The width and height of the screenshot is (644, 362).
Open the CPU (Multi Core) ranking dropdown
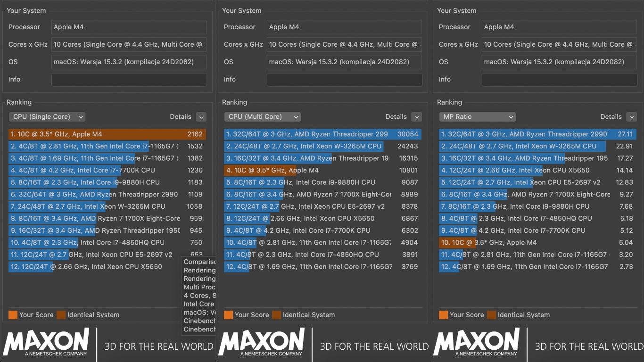tap(263, 117)
